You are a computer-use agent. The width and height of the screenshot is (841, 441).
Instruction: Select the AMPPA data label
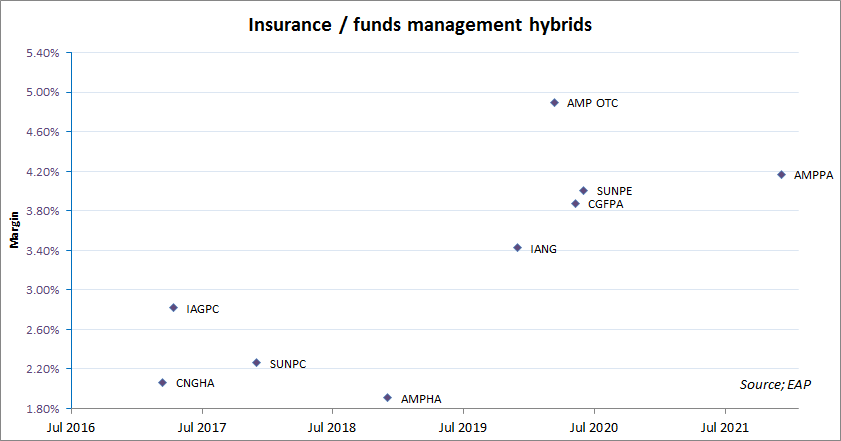pyautogui.click(x=814, y=175)
